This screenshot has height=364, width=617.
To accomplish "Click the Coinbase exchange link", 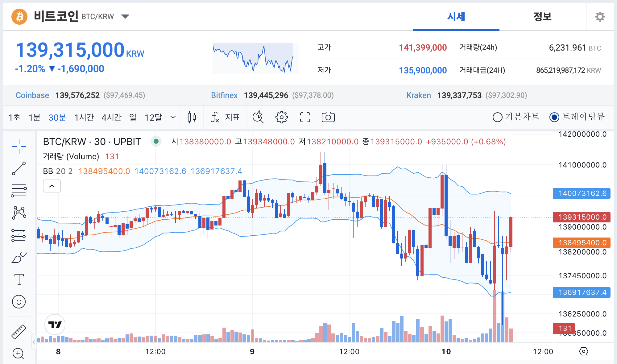I will point(32,95).
